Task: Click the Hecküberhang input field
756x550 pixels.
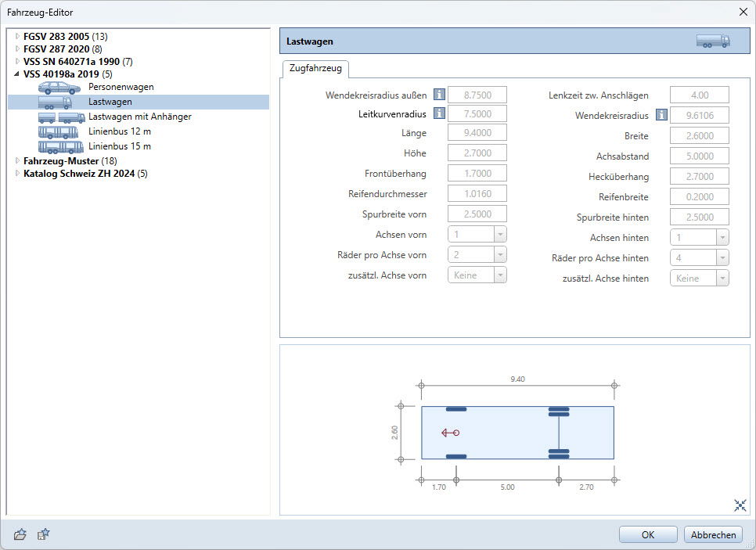Action: 699,177
